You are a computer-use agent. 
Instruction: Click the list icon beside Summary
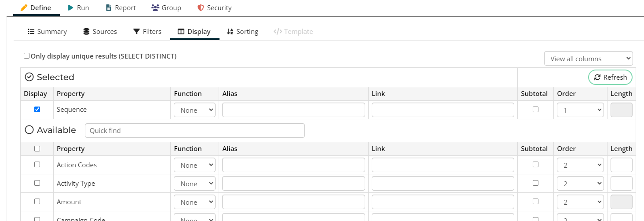pyautogui.click(x=31, y=32)
